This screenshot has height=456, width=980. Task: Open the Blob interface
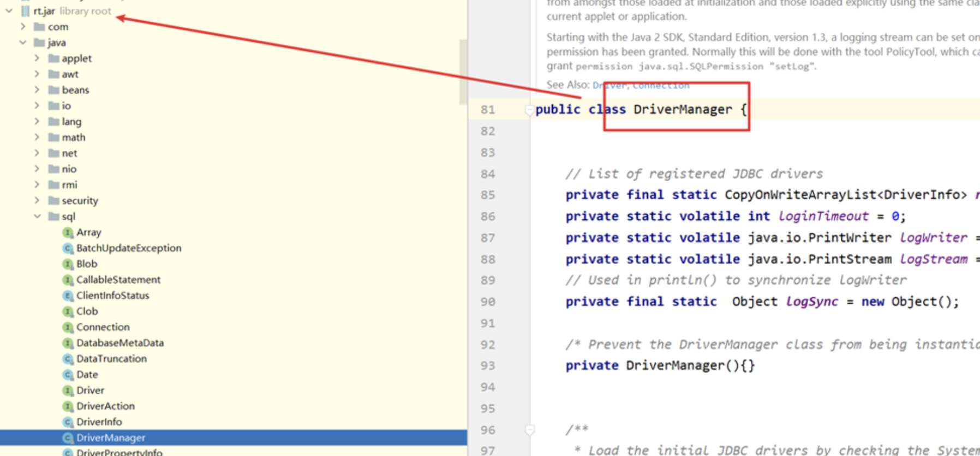click(x=87, y=264)
